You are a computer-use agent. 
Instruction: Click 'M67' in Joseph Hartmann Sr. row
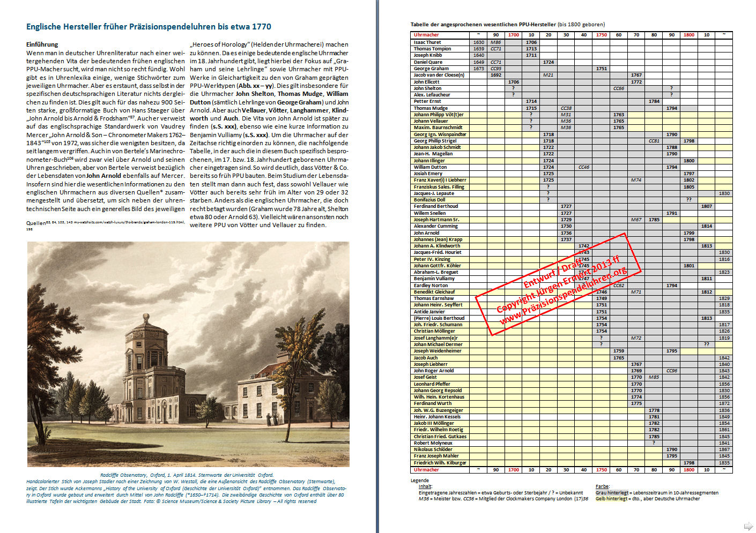636,220
